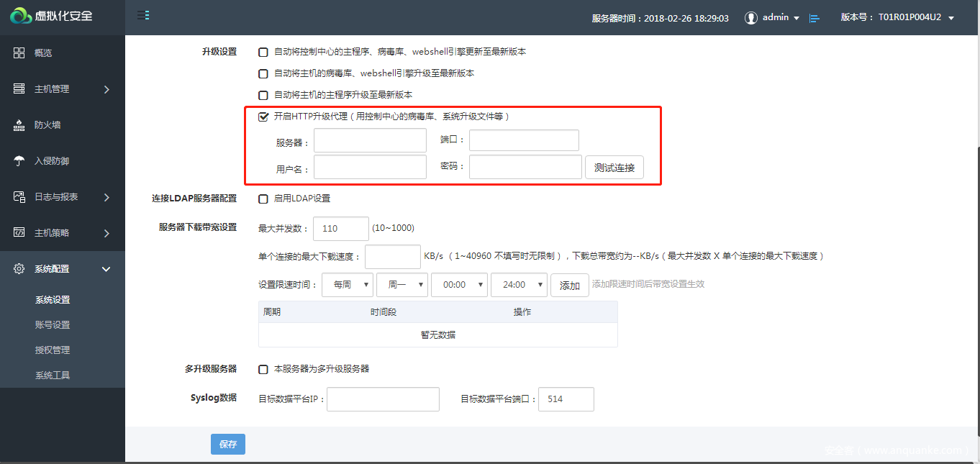Click the Intrusion Prevention (入侵防御) umbrella icon

pos(19,161)
